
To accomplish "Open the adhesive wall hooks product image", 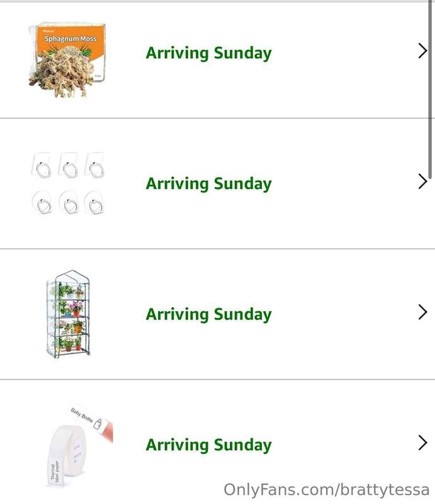I will point(68,183).
